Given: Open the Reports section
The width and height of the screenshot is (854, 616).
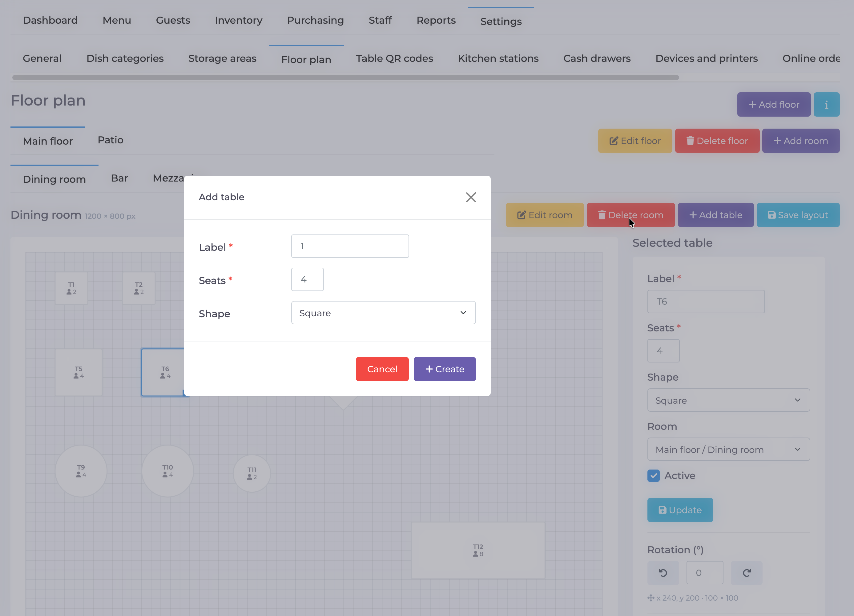Looking at the screenshot, I should [436, 20].
